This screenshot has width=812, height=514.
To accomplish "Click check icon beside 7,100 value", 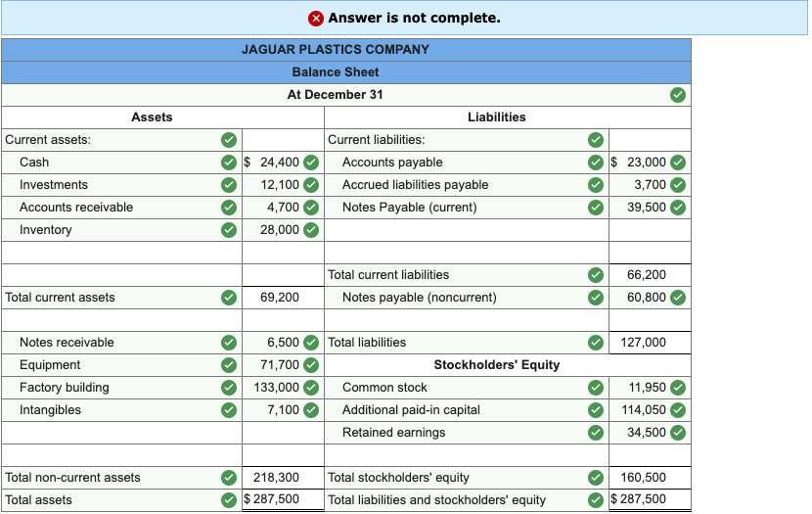I will [311, 410].
